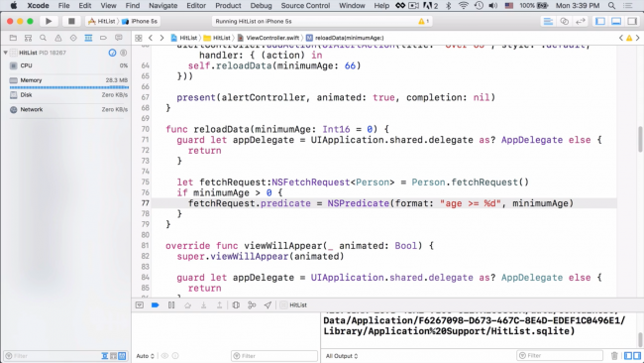644x363 pixels.
Task: Clear console with trash icon
Action: coord(614,356)
